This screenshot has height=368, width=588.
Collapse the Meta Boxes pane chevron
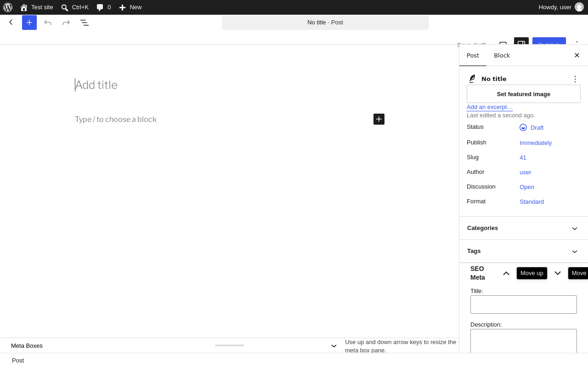click(x=334, y=346)
